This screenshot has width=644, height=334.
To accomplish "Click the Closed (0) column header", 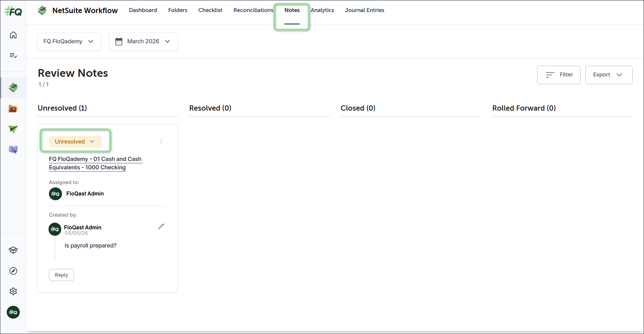I will pyautogui.click(x=358, y=108).
